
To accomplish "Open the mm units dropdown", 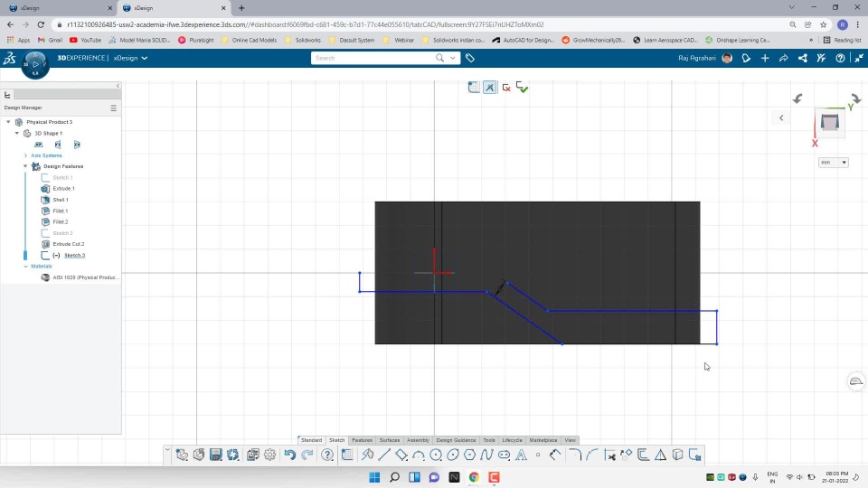I will click(x=833, y=162).
